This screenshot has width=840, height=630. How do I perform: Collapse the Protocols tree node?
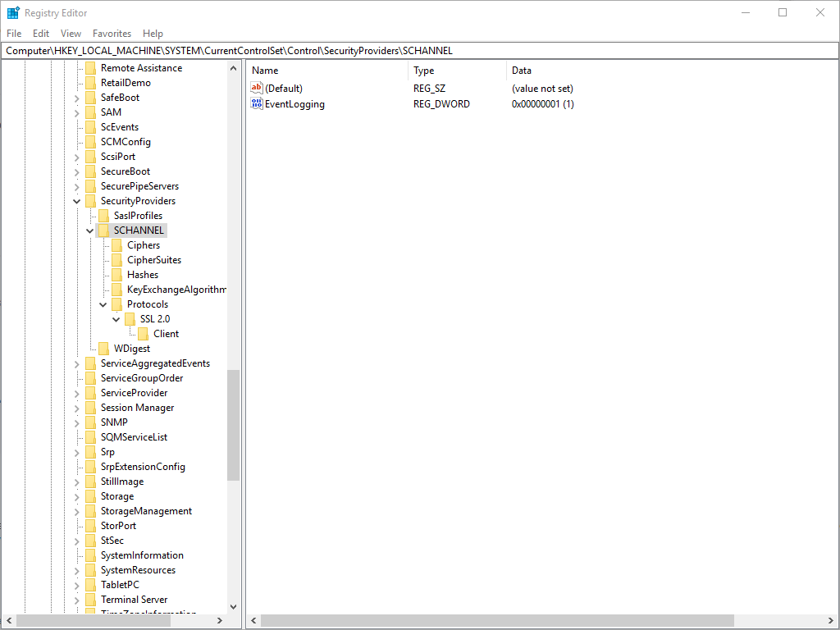point(103,304)
